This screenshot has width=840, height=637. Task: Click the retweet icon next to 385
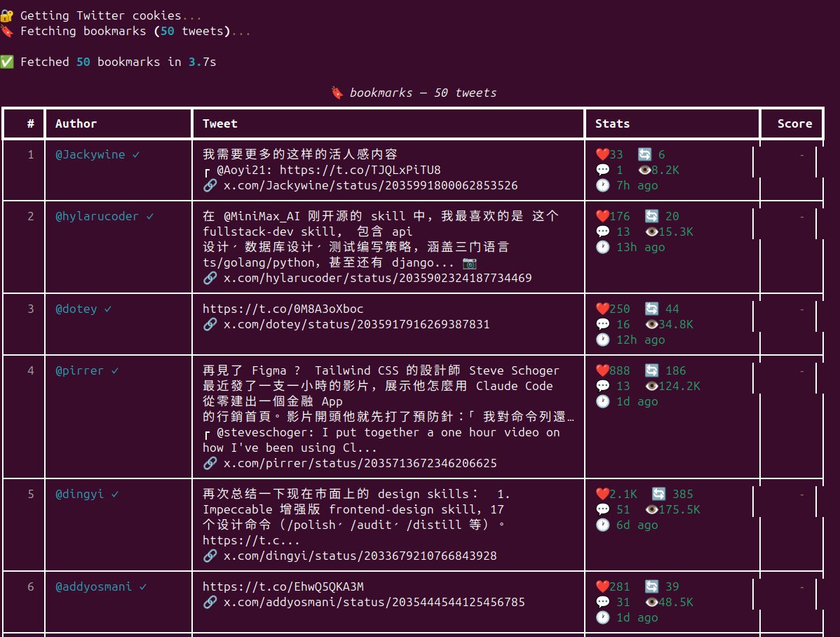coord(658,494)
